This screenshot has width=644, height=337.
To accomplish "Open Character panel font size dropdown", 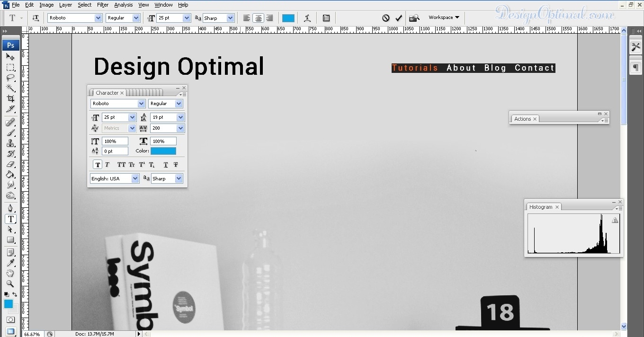I will (x=132, y=117).
